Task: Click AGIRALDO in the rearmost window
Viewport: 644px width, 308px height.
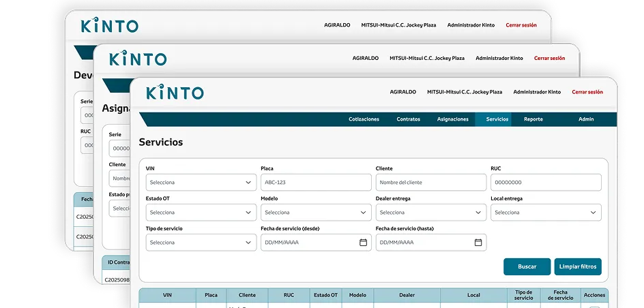Action: click(337, 25)
